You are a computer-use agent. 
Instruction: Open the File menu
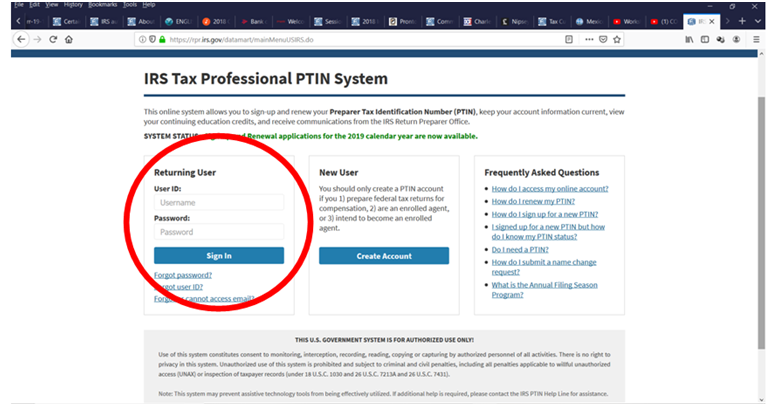pyautogui.click(x=19, y=4)
